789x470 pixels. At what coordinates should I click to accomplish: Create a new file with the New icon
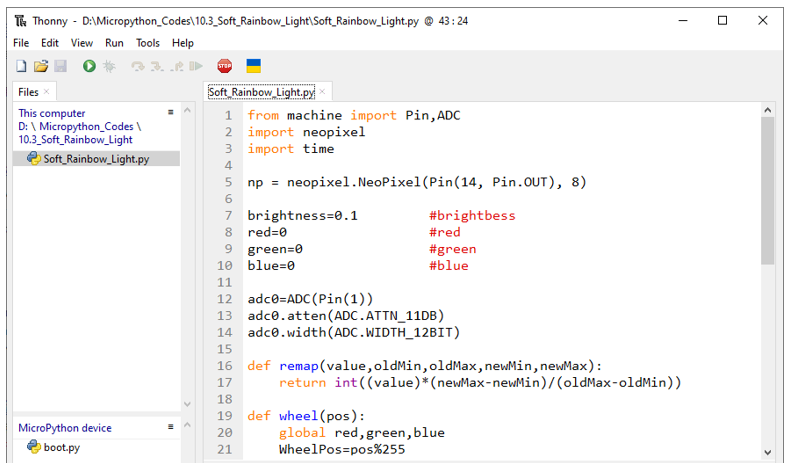point(21,66)
